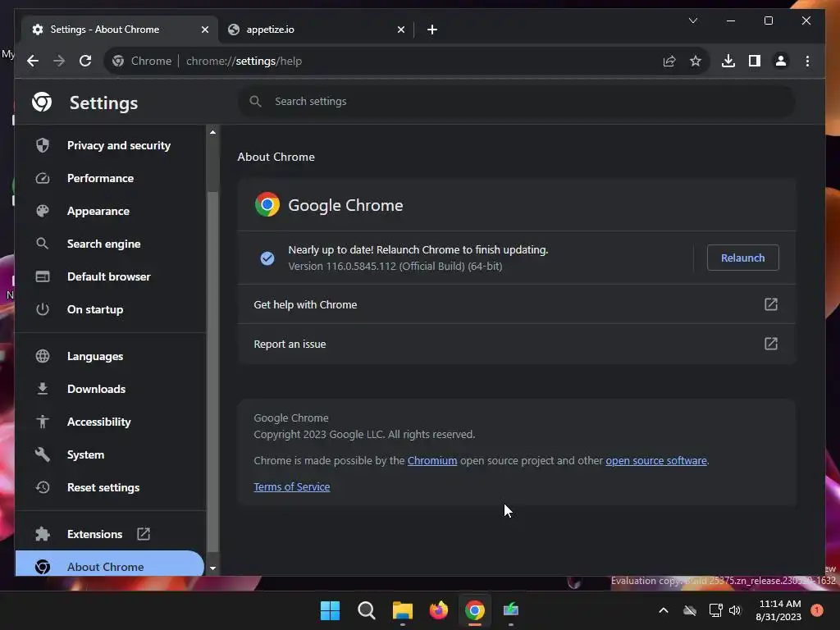Image resolution: width=840 pixels, height=630 pixels.
Task: Click the Search settings field
Action: 517,101
